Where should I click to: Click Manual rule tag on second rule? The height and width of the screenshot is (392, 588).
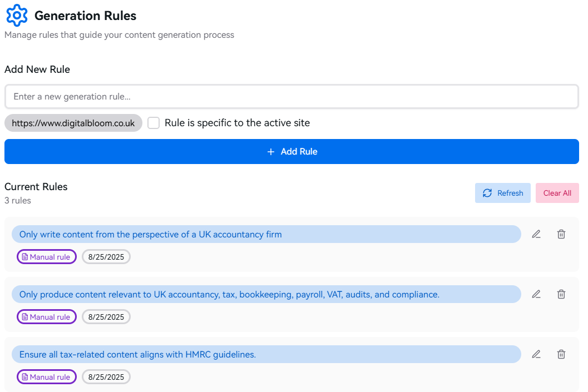pyautogui.click(x=47, y=317)
